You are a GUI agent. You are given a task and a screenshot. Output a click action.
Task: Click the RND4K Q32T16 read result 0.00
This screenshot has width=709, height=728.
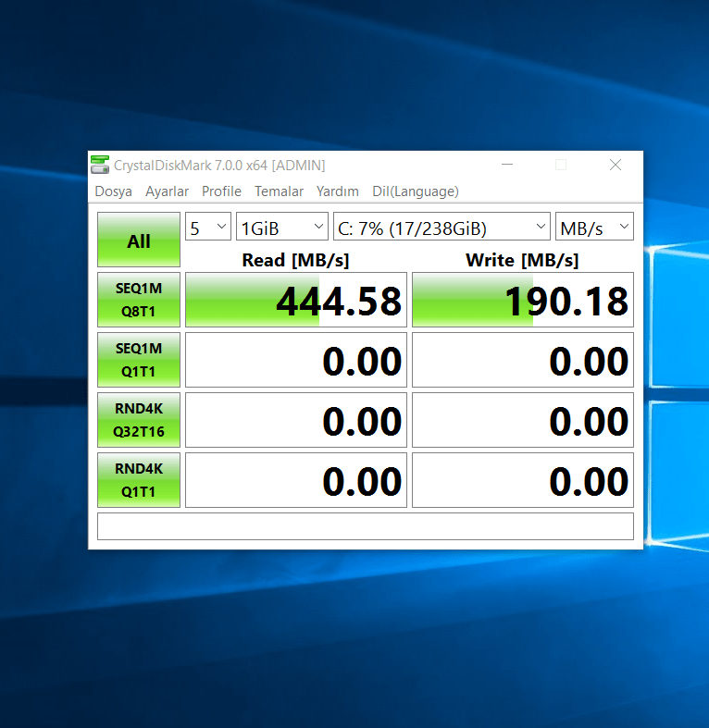click(296, 420)
